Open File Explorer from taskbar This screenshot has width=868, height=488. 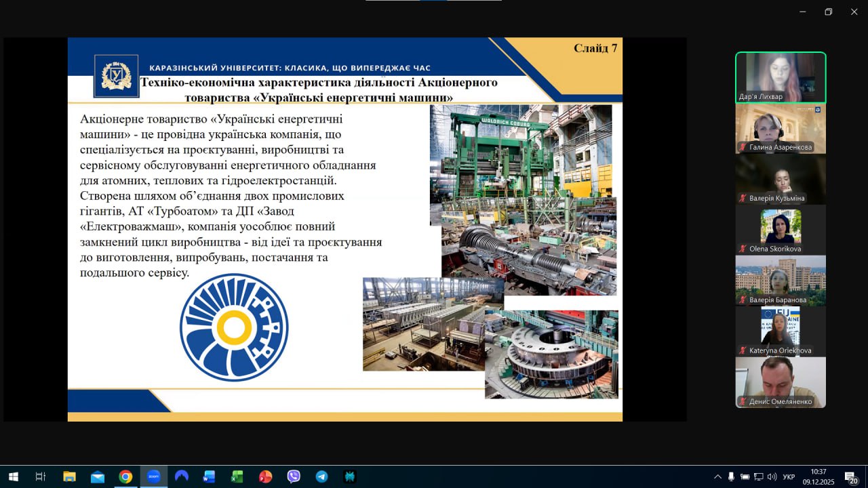click(69, 476)
